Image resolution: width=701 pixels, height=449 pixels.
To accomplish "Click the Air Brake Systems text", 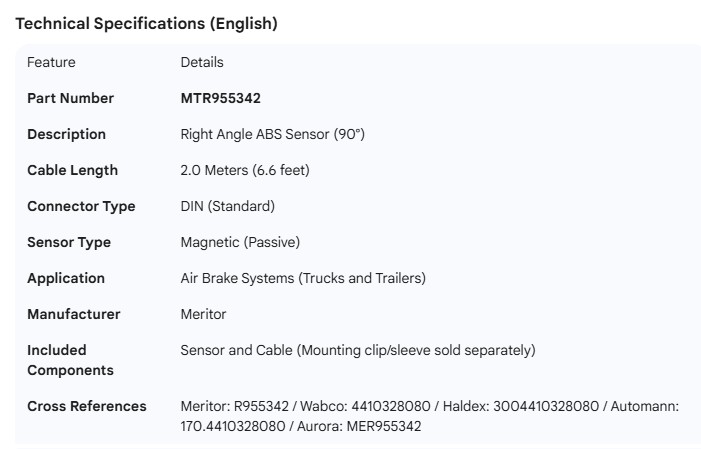I will [303, 278].
